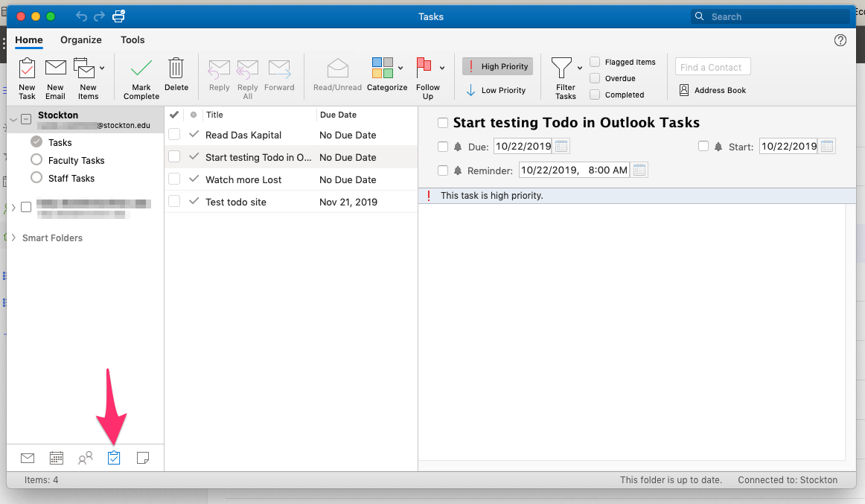
Task: Delete the selected task
Action: click(x=176, y=74)
